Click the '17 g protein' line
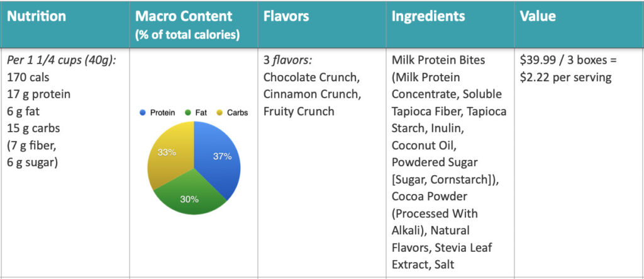644x279 pixels. point(38,94)
